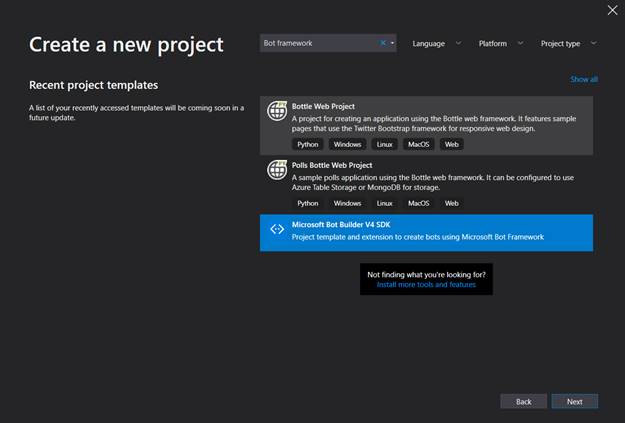Click Linux tag under Bottle Web Project
This screenshot has width=625, height=423.
click(385, 144)
